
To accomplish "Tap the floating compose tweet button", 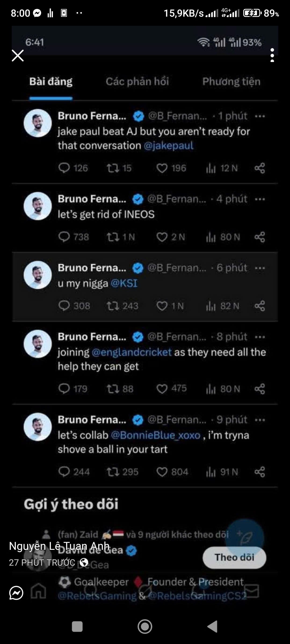I will (244, 537).
